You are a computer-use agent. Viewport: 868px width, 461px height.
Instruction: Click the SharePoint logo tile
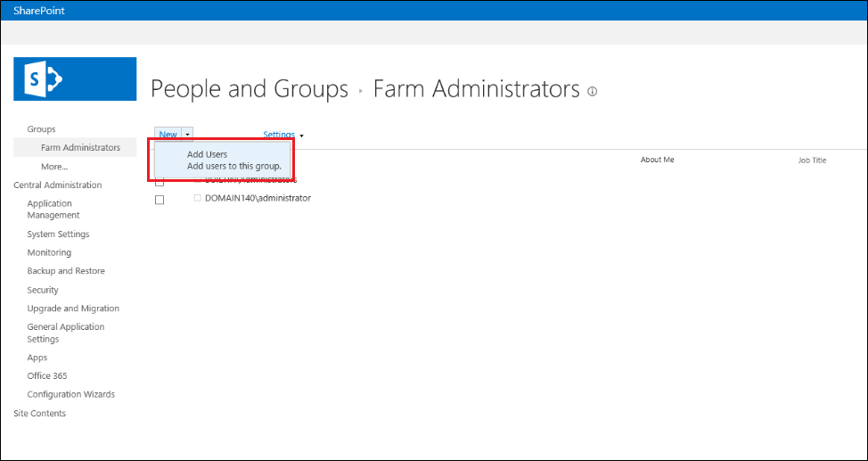point(75,78)
